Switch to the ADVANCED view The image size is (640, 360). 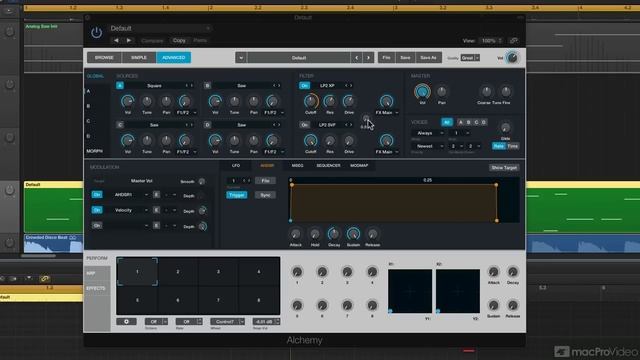[173, 58]
